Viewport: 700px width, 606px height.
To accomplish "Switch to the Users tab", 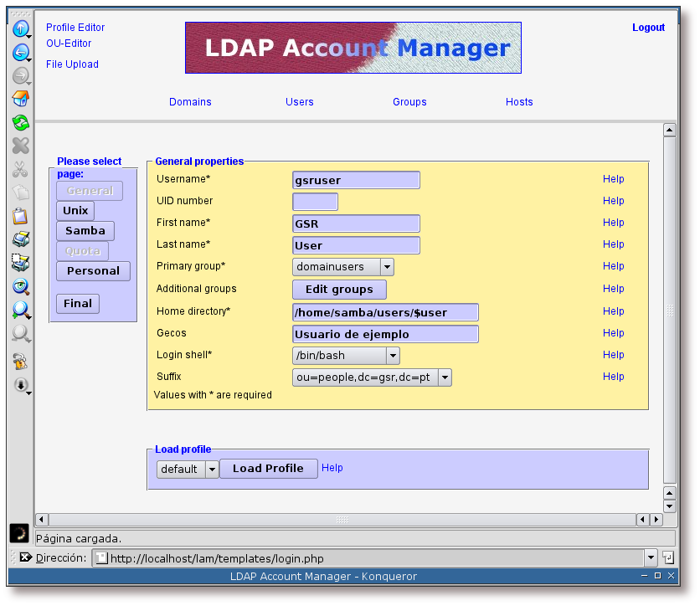I will [299, 102].
